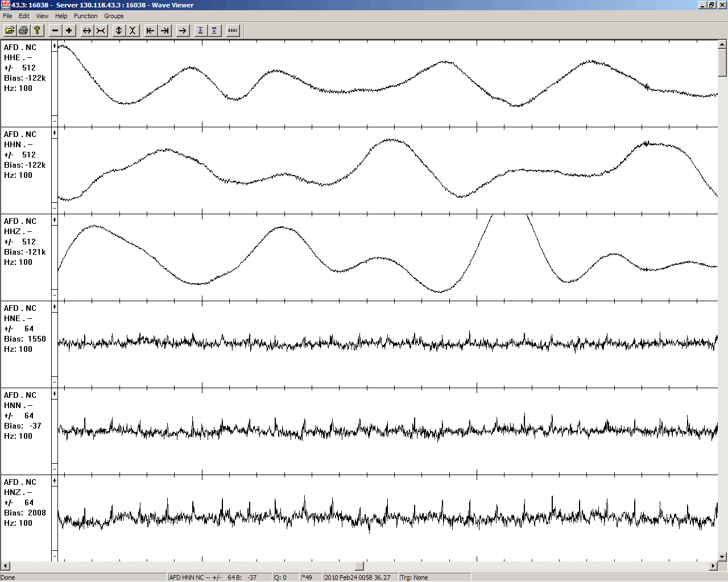Open a file with the folder icon
Screen dimensions: 728x582
[x=10, y=30]
